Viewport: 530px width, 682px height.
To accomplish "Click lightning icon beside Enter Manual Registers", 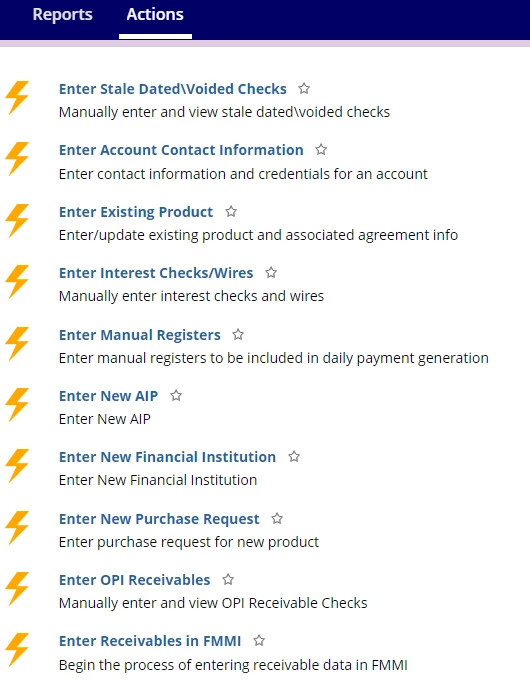I will pos(17,344).
